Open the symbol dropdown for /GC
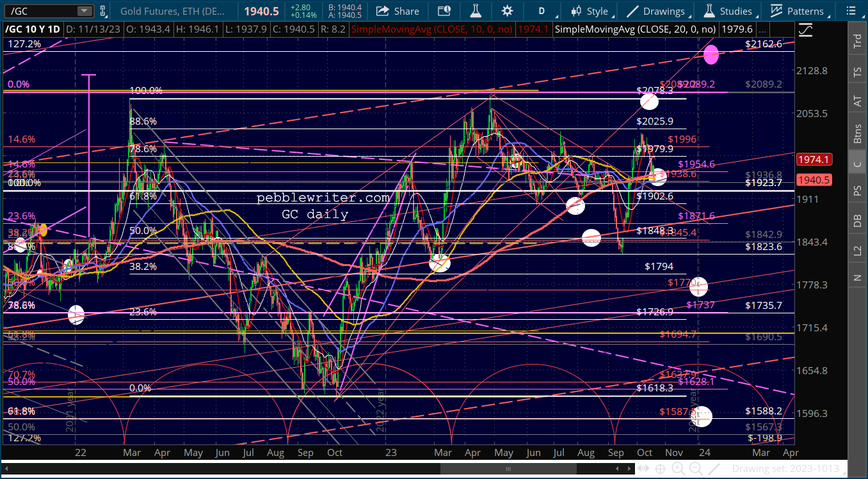This screenshot has width=868, height=479. pyautogui.click(x=84, y=11)
